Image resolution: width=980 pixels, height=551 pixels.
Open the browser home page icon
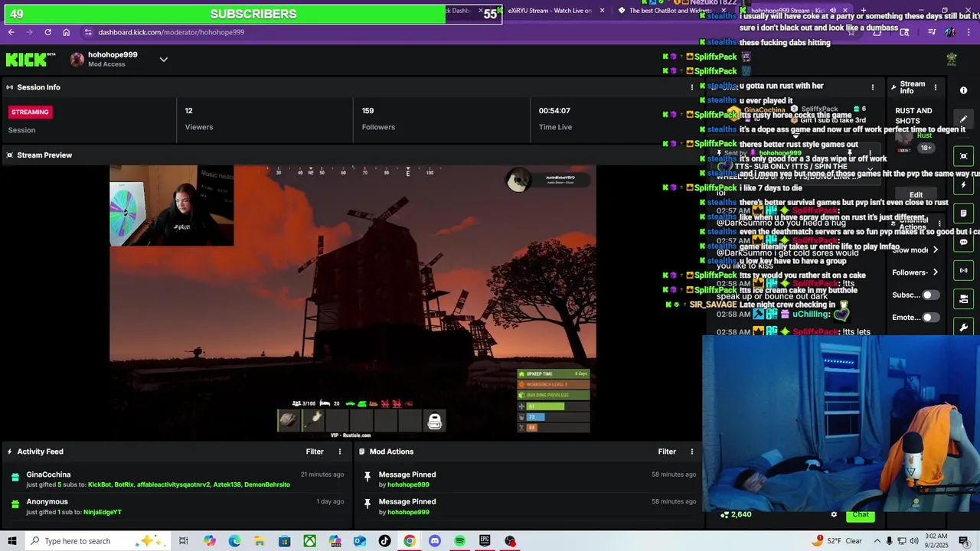click(66, 32)
